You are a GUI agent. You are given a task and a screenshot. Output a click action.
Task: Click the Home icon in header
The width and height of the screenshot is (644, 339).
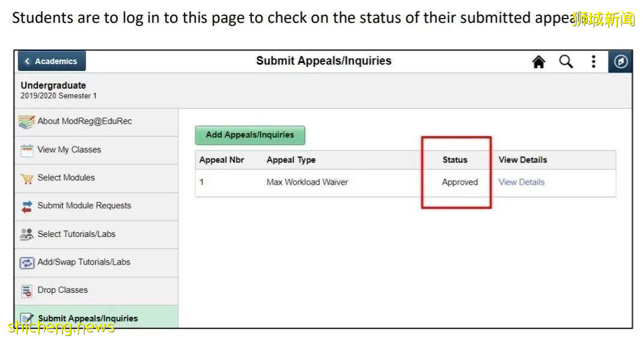click(x=539, y=62)
